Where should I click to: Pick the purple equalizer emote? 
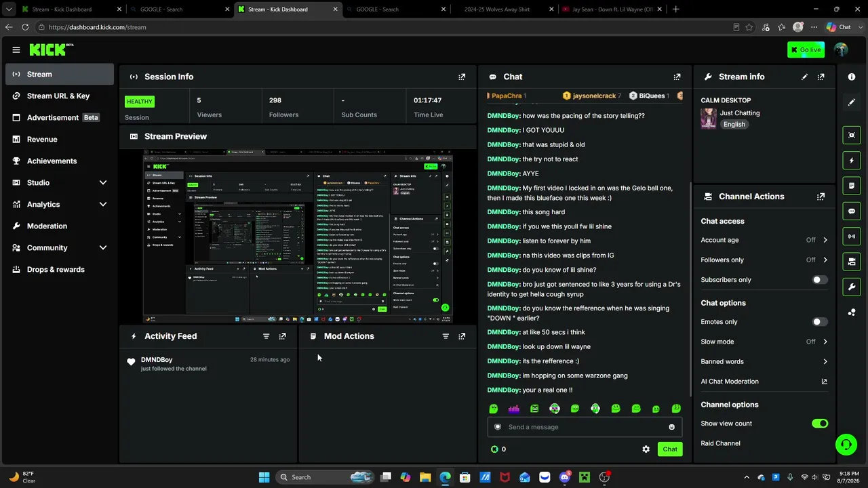514,409
